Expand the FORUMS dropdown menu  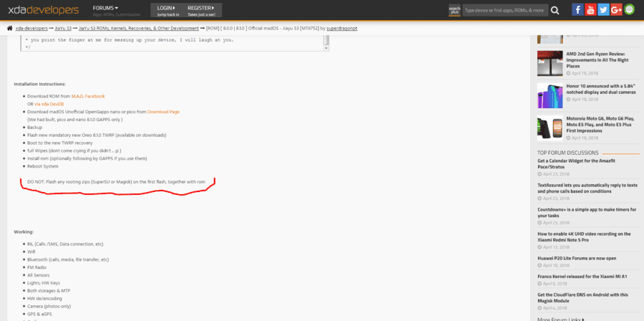click(106, 8)
